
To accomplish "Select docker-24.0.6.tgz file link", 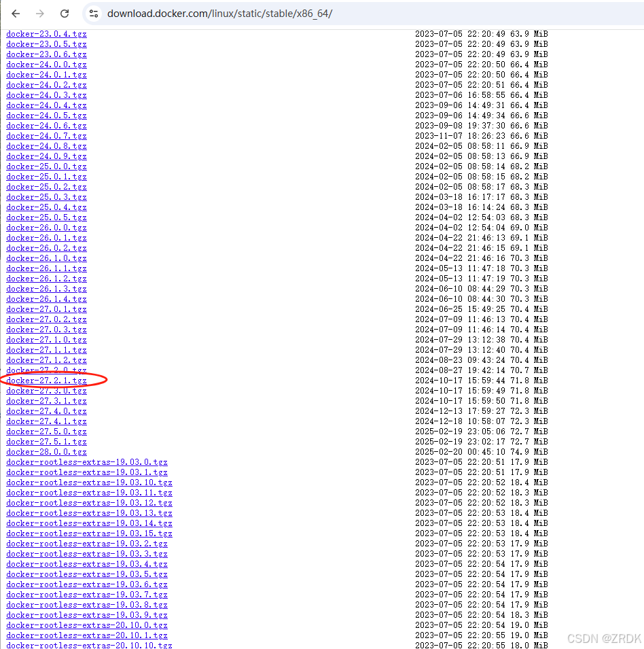I will [46, 126].
